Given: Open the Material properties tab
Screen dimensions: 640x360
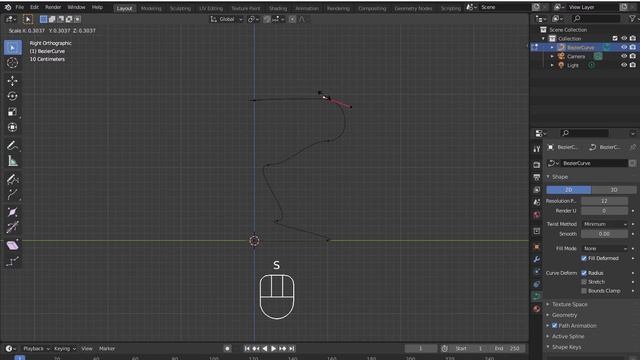Looking at the screenshot, I should point(536,309).
